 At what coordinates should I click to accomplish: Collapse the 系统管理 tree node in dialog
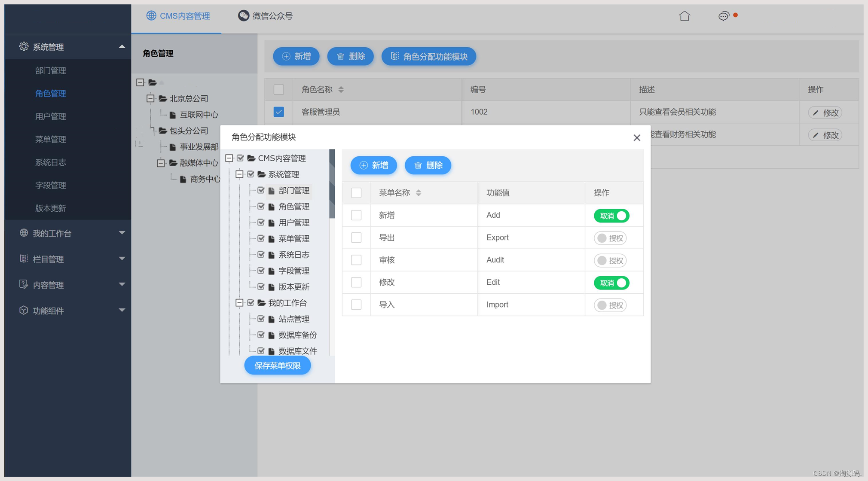[x=239, y=174]
